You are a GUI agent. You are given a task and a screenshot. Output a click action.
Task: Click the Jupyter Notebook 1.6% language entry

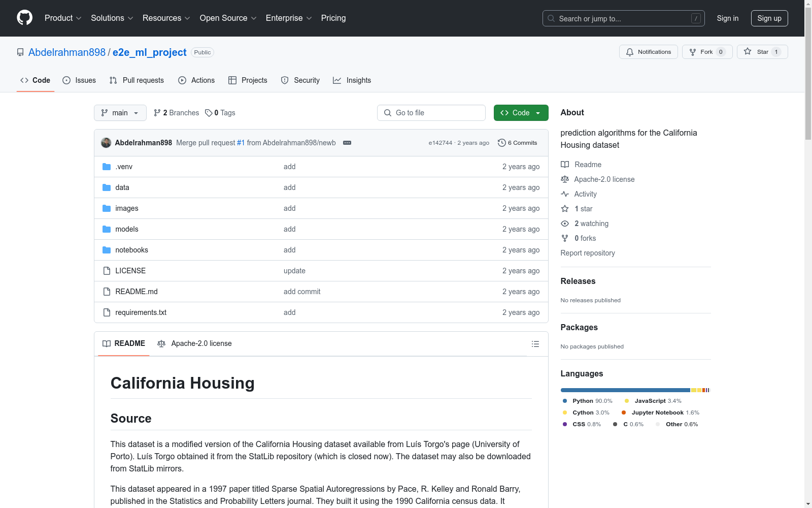coord(661,412)
